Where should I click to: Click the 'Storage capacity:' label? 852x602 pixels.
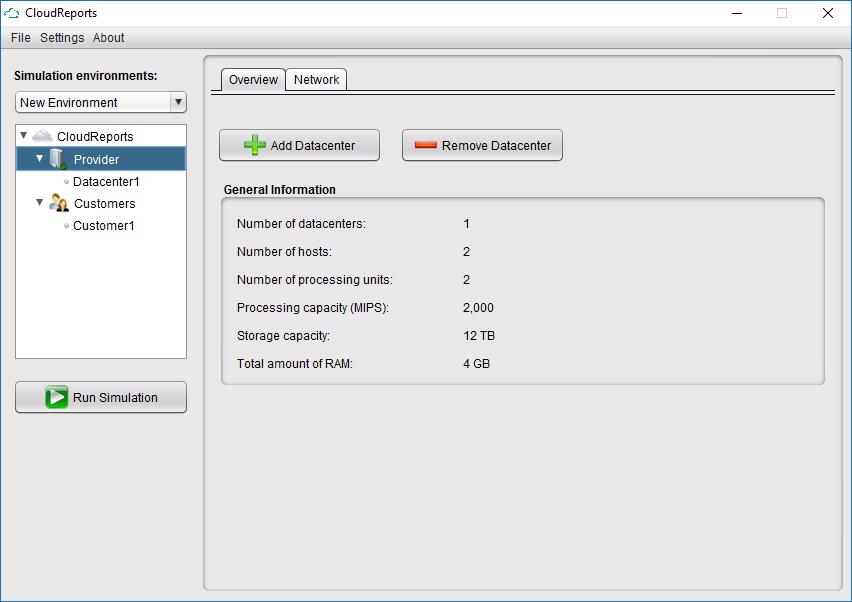pyautogui.click(x=283, y=336)
